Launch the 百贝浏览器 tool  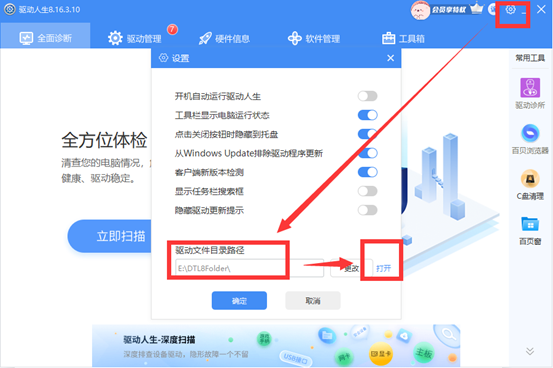click(530, 139)
